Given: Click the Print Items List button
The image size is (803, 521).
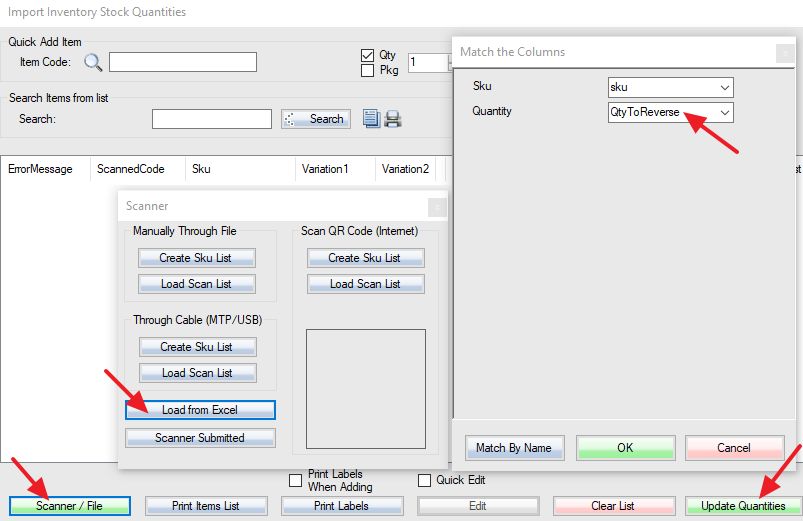Looking at the screenshot, I should click(x=206, y=506).
